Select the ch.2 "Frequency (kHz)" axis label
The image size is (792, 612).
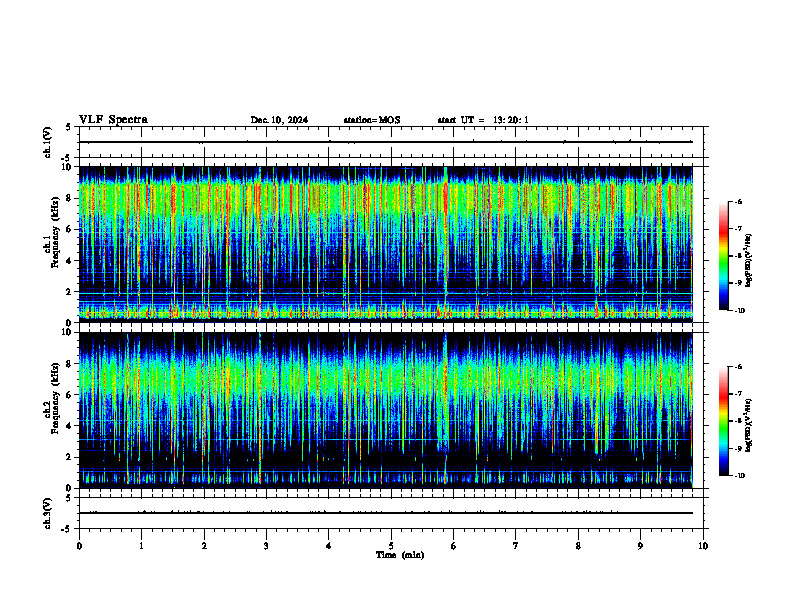tap(55, 397)
